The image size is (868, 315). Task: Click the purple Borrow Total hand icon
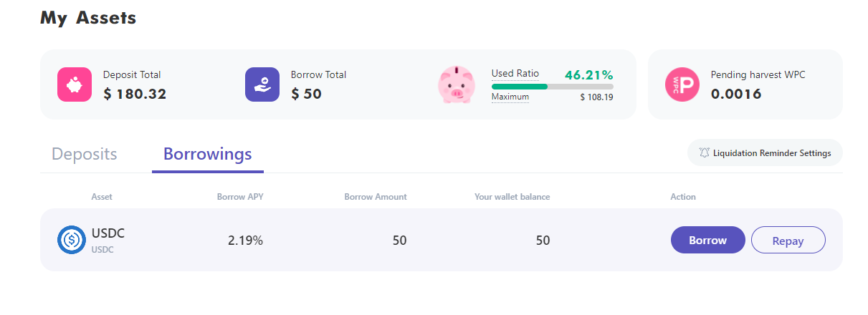(x=262, y=84)
